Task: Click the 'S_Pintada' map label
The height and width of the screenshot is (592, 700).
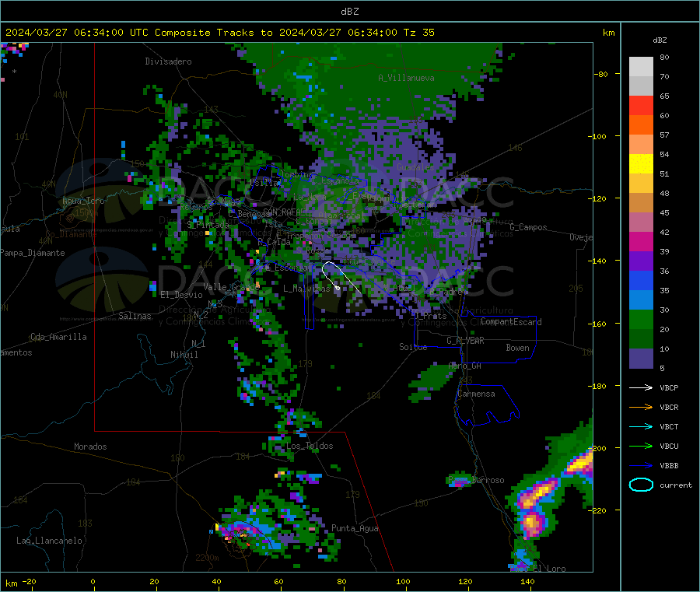Action: [x=208, y=225]
